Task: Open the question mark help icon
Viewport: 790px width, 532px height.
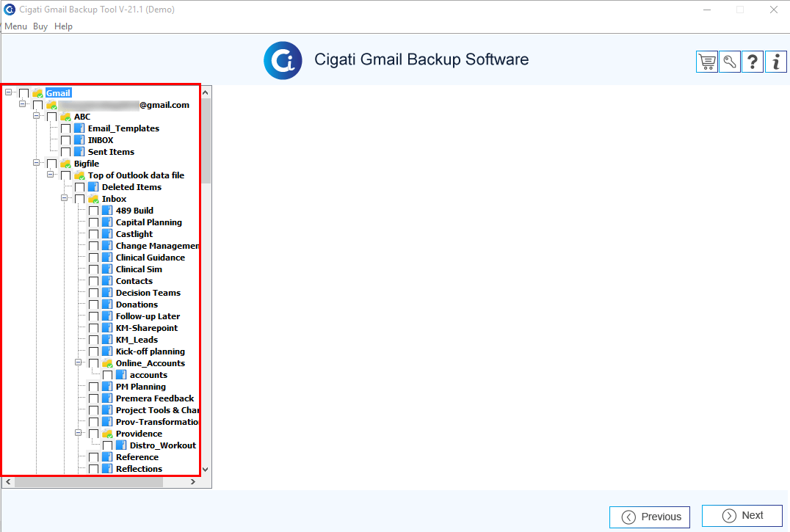Action: tap(753, 62)
